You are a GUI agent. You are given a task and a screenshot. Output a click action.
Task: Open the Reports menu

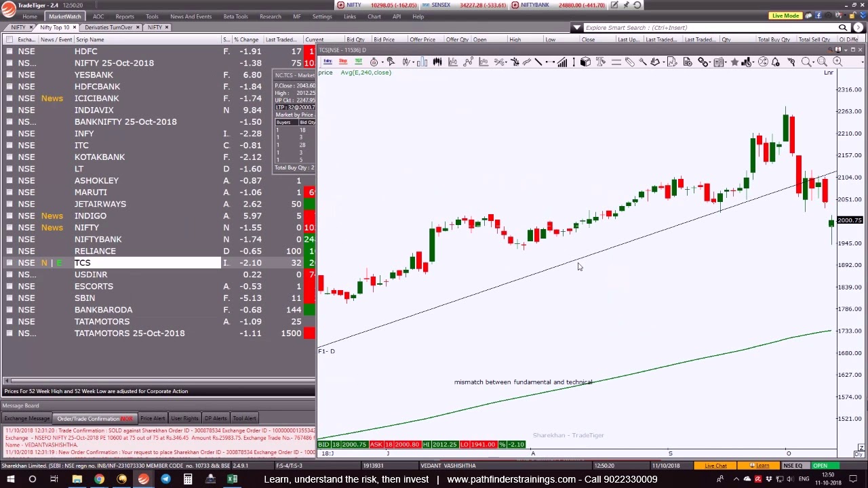pyautogui.click(x=125, y=16)
